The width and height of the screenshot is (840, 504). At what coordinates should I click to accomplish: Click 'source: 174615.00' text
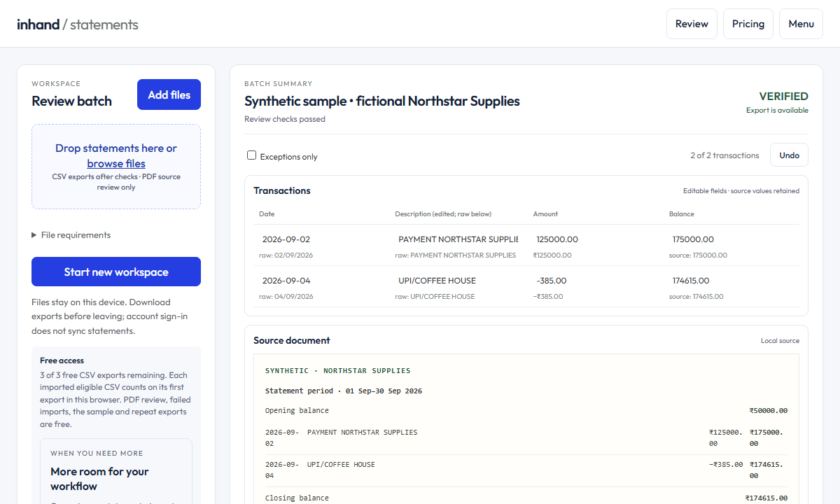(696, 297)
